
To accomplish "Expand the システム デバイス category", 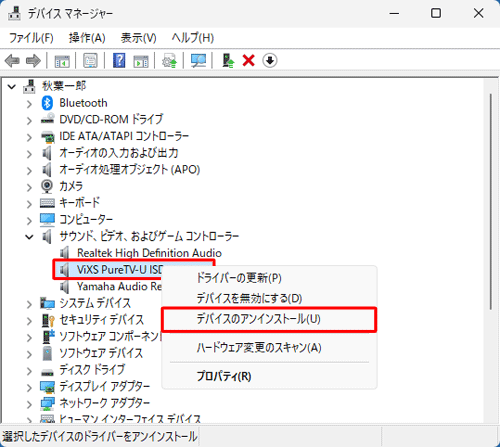I will point(29,304).
